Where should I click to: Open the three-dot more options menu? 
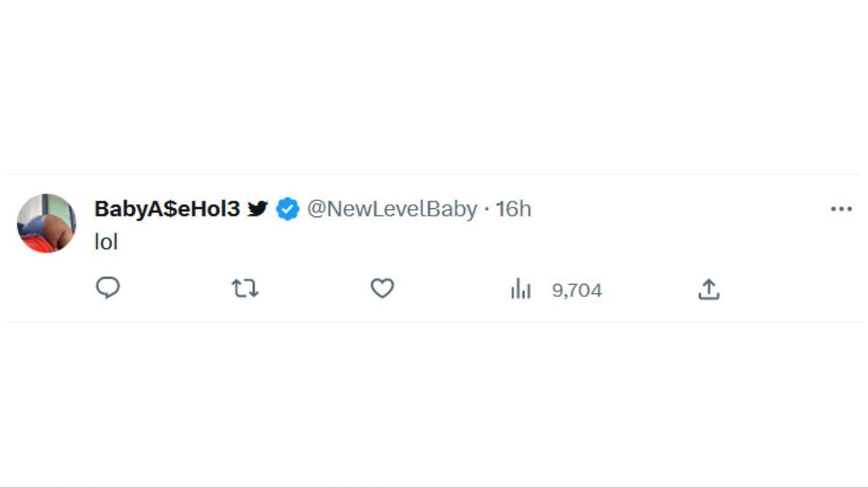pos(841,209)
